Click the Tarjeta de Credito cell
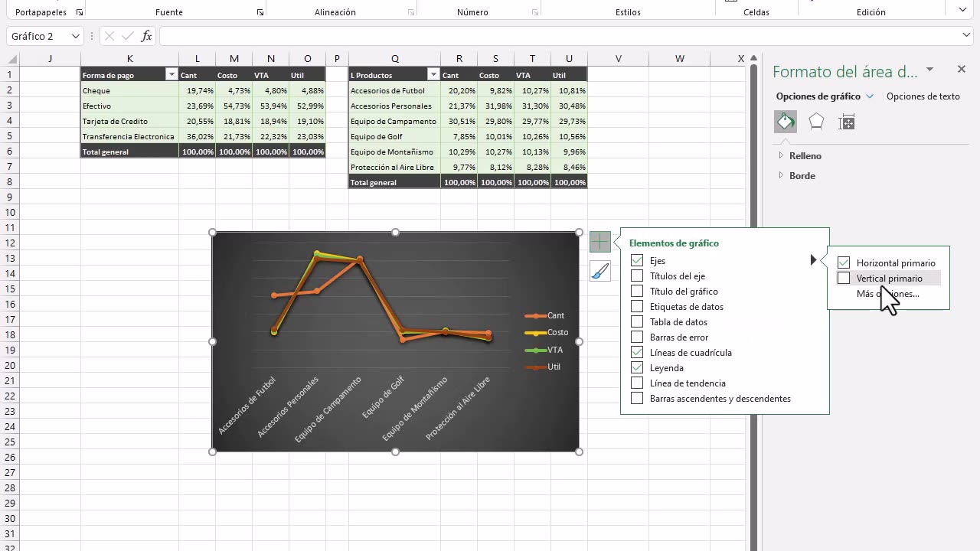Viewport: 980px width, 551px height. coord(129,121)
